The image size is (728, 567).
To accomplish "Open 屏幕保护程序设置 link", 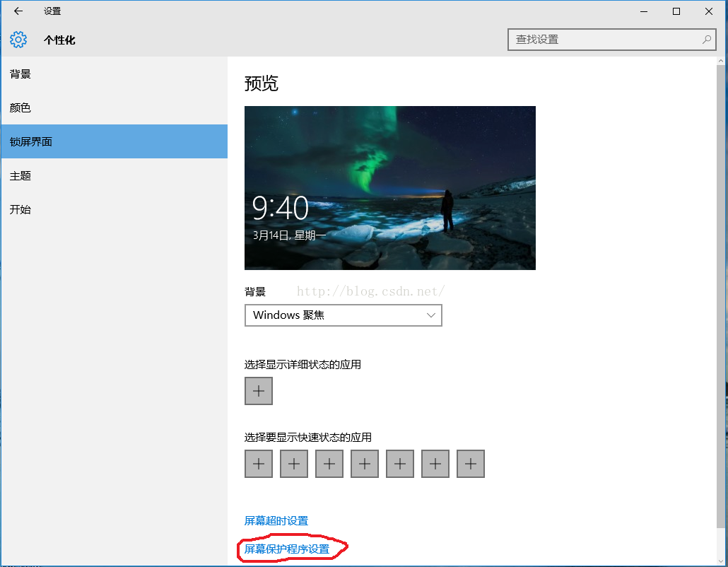I will tap(287, 549).
